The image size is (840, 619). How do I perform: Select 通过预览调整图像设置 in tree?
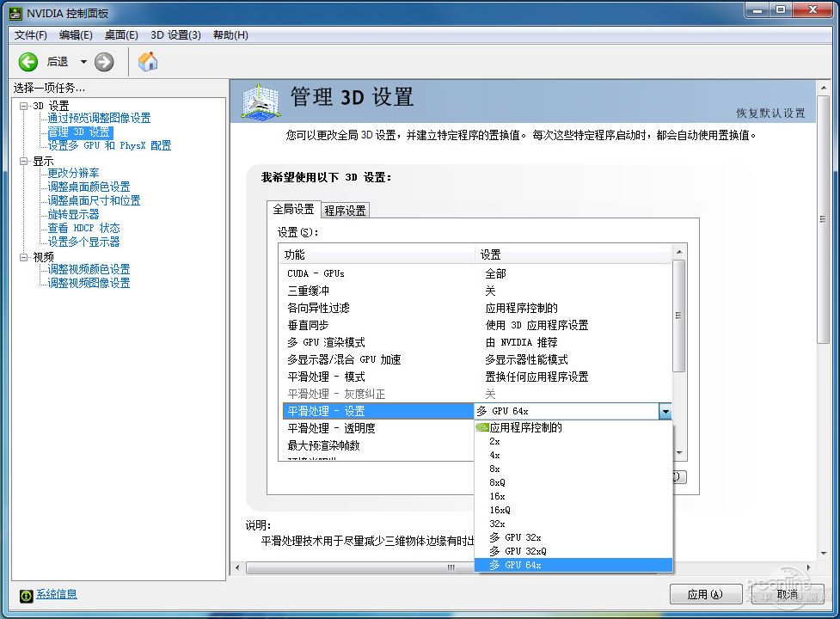(99, 118)
